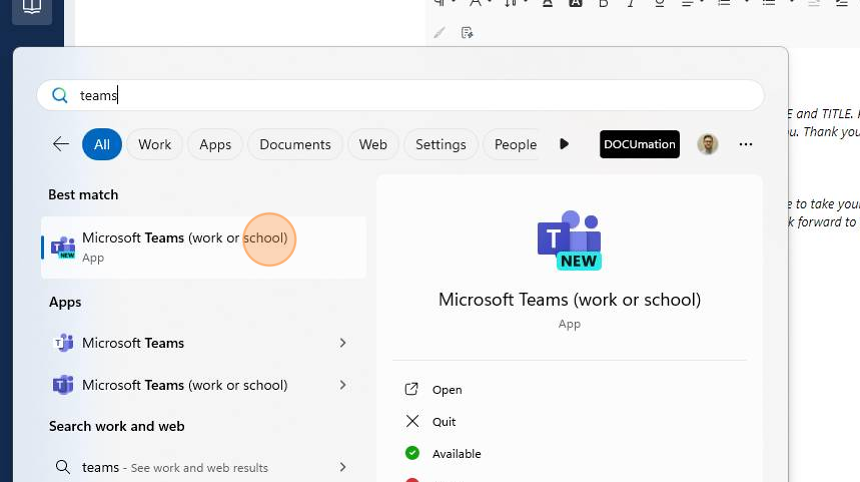The image size is (860, 482).
Task: Switch to the Documents filter tab
Action: (x=295, y=144)
